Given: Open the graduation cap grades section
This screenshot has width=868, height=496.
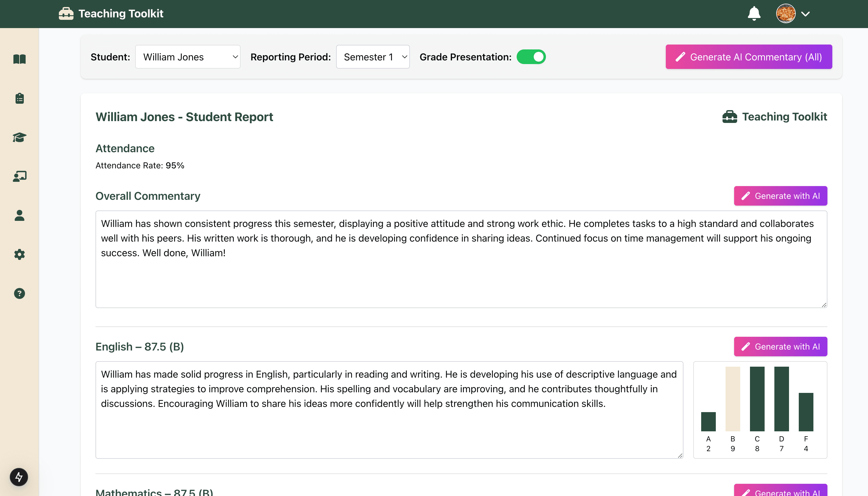Looking at the screenshot, I should (20, 138).
